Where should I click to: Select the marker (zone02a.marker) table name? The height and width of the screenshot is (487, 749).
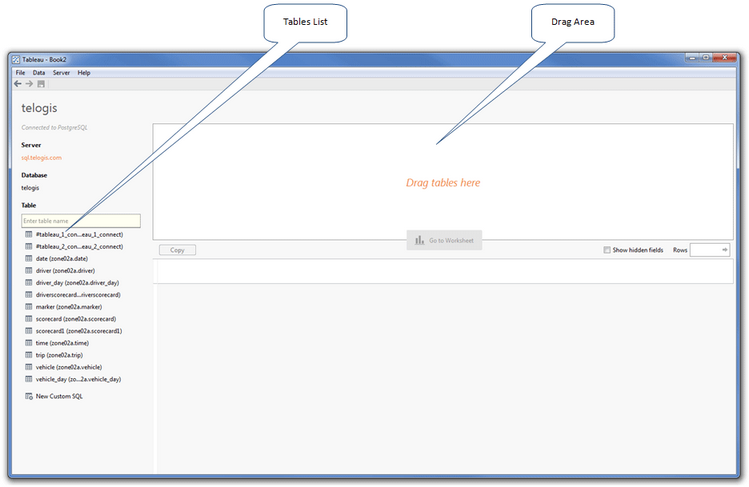pyautogui.click(x=69, y=307)
